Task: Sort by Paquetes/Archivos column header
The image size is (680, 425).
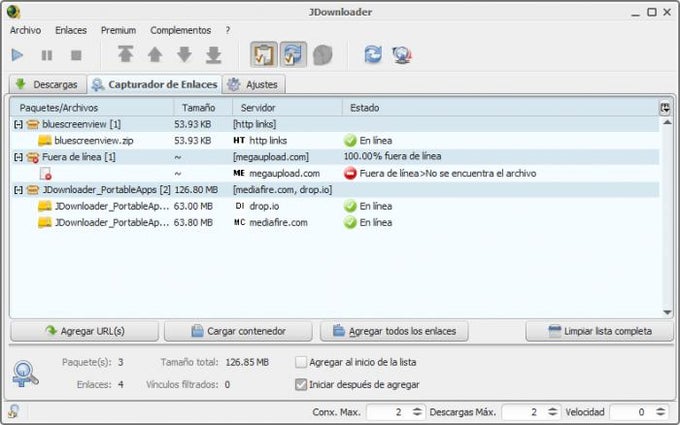Action: tap(92, 108)
